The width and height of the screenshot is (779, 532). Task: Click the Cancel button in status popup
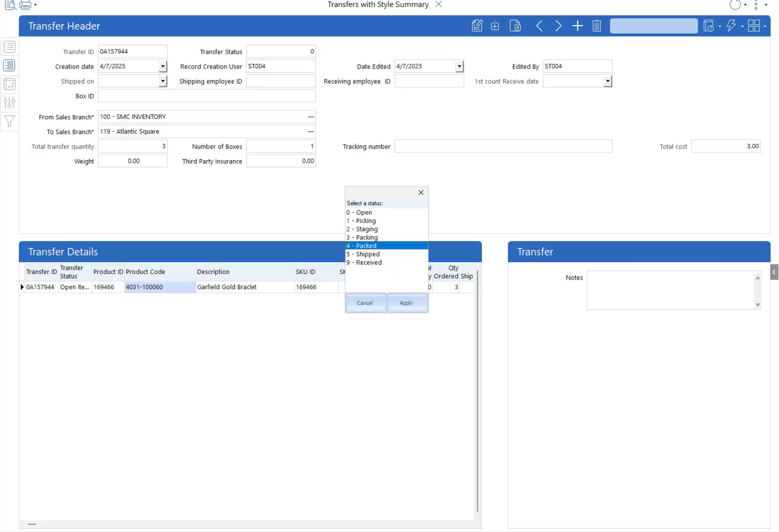[365, 303]
